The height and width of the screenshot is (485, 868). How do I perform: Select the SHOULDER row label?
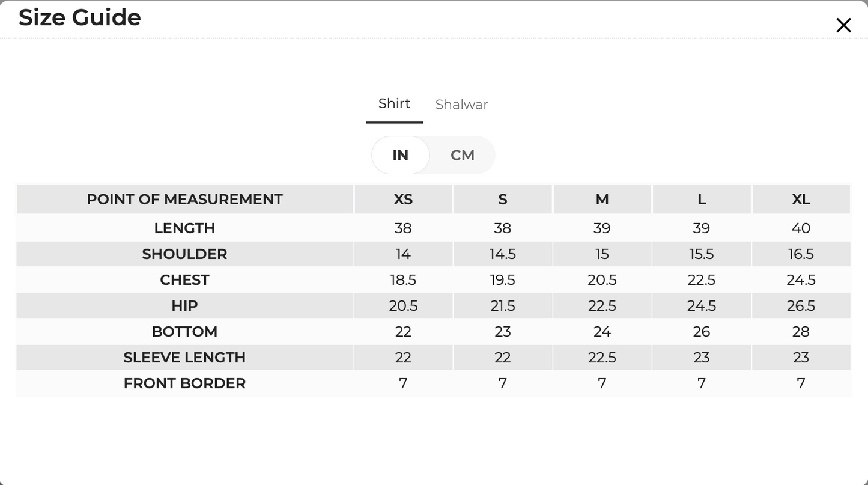coord(184,254)
